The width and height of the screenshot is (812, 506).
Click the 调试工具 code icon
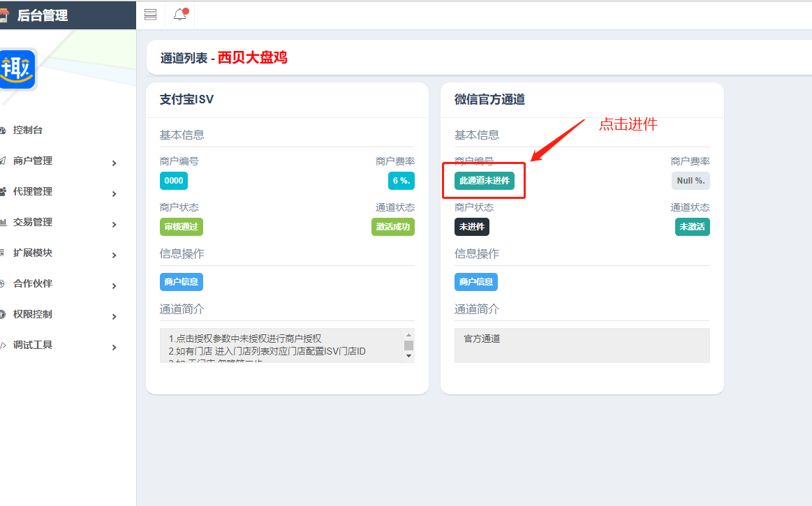(3, 345)
